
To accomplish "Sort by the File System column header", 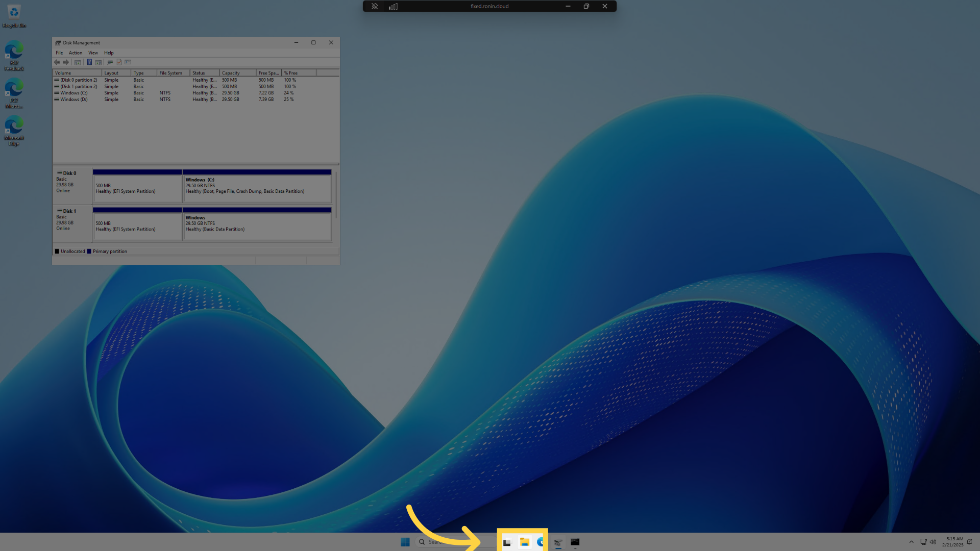I will coord(173,73).
